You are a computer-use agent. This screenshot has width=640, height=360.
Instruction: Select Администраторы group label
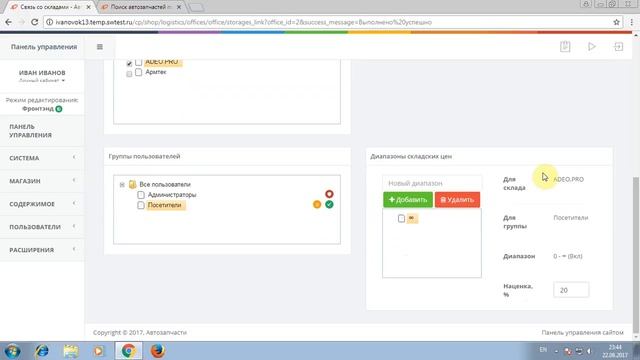172,195
